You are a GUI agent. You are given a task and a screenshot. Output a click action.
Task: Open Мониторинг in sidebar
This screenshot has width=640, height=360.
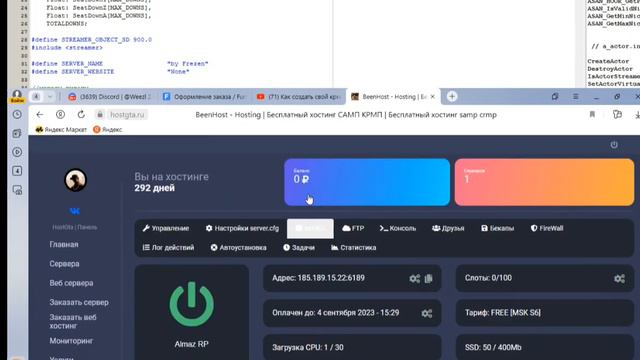coord(71,341)
